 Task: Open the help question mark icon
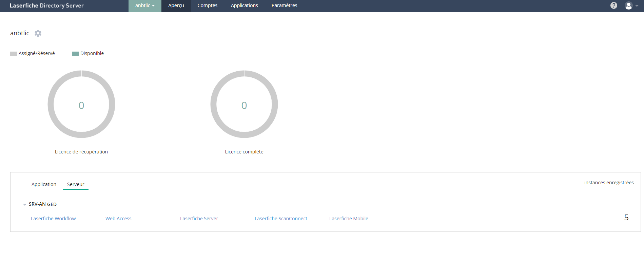coord(613,5)
